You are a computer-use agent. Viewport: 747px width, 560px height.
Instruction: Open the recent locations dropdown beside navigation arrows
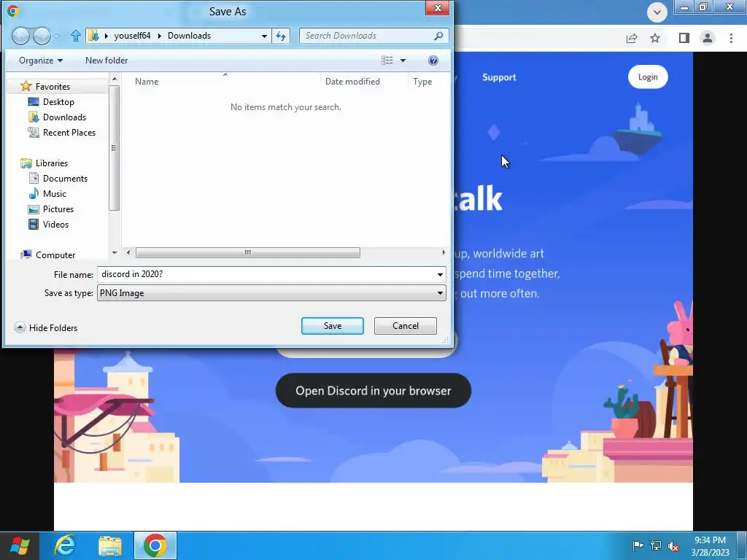coord(56,36)
